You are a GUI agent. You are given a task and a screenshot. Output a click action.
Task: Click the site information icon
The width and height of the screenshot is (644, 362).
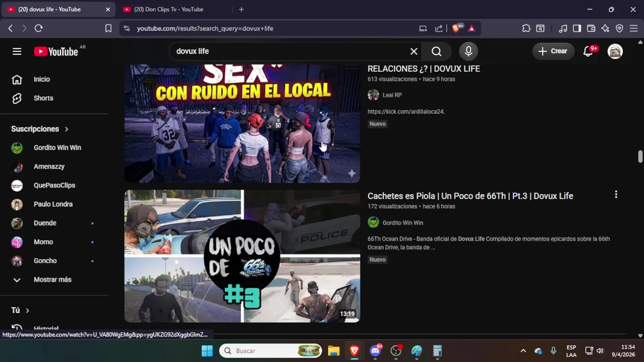[126, 29]
